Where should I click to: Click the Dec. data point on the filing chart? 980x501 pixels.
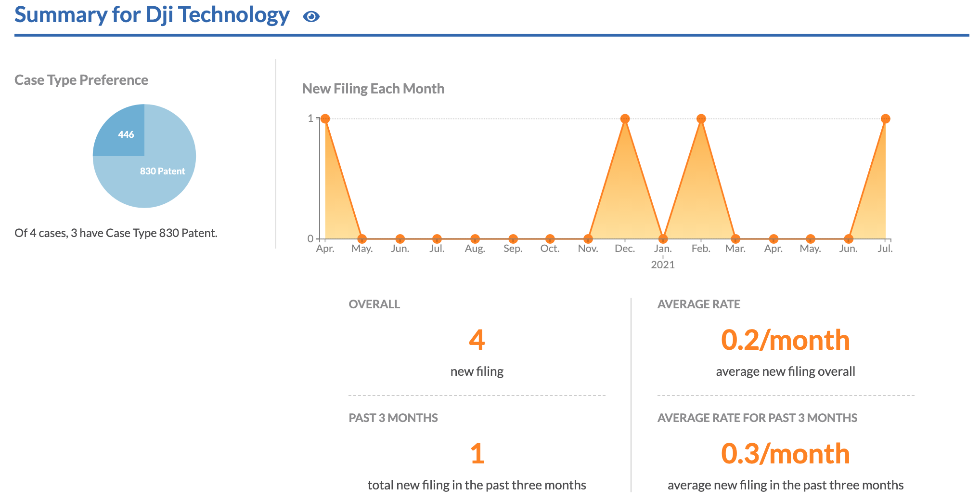pyautogui.click(x=625, y=119)
